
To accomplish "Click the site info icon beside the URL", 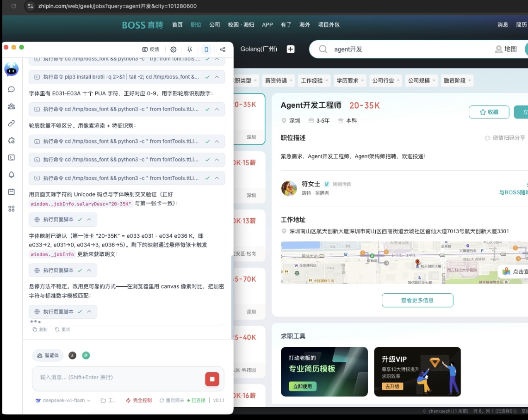I will (30, 6).
